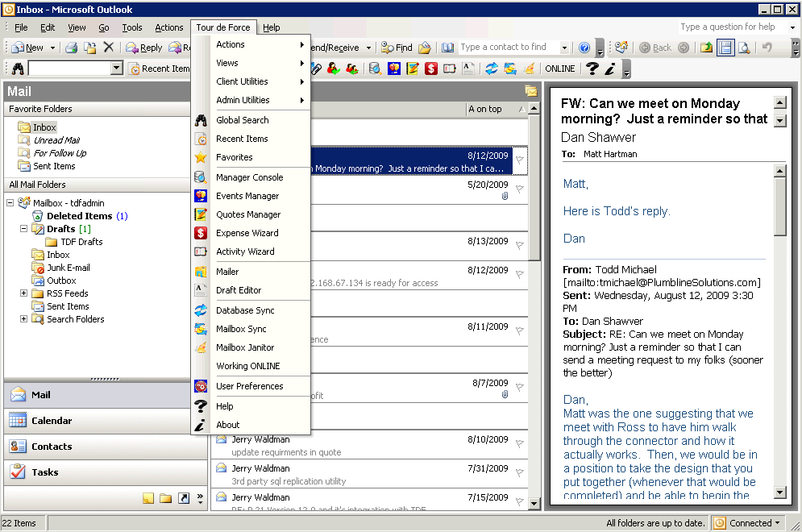
Task: Open the contact search dropdown arrow
Action: coord(564,48)
